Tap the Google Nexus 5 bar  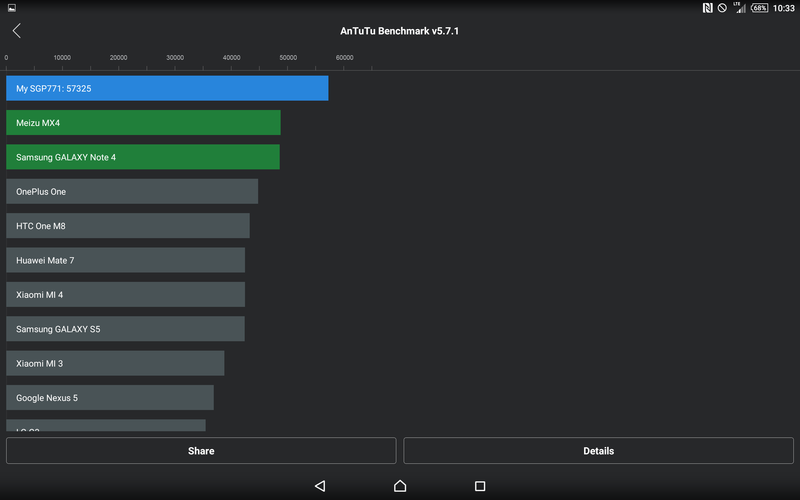110,398
